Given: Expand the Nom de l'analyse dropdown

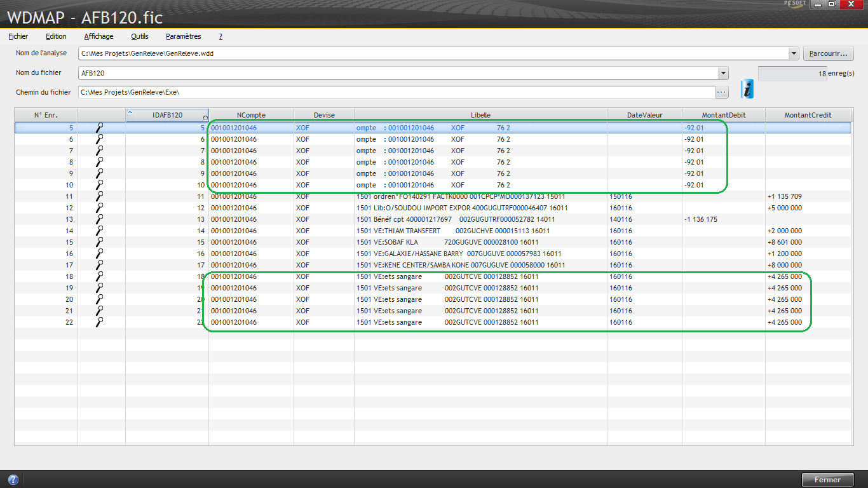Looking at the screenshot, I should (793, 53).
